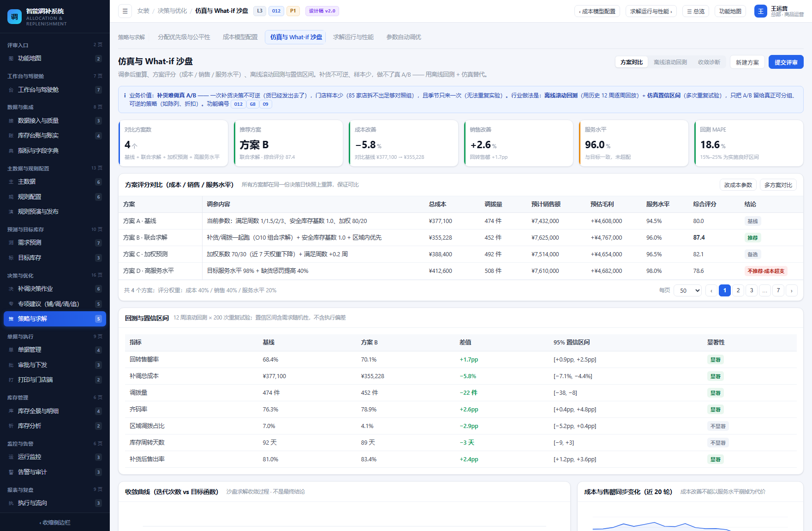Click icon beside 运行监控 sidebar item
Screen dimensions: 812x531
pyautogui.click(x=11, y=457)
